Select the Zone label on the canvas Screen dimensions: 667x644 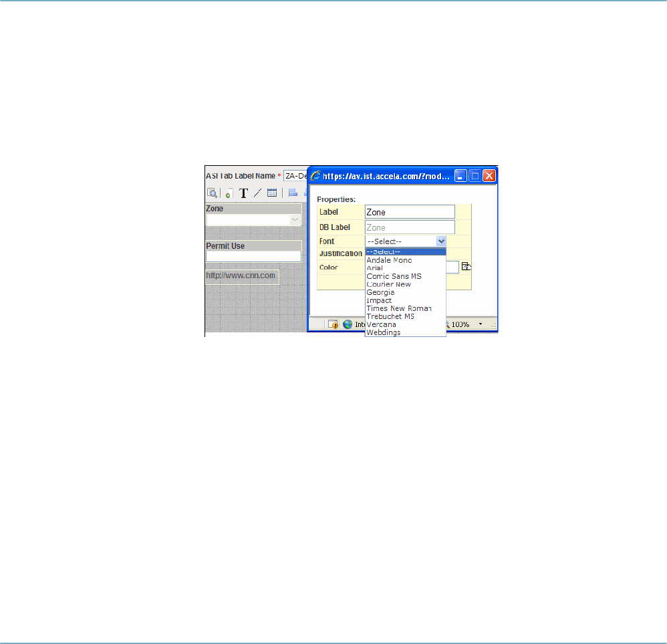click(x=215, y=209)
